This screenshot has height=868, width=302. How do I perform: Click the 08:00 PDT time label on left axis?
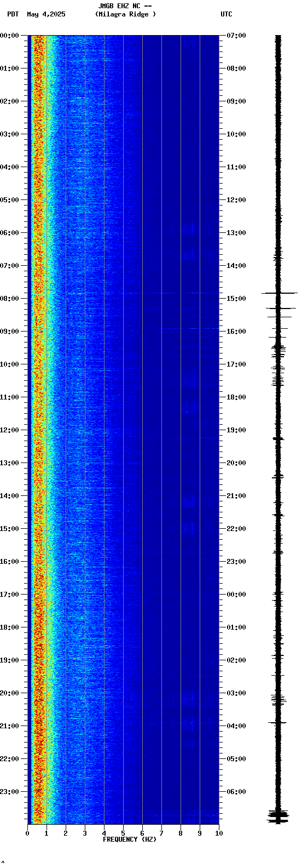(9, 299)
